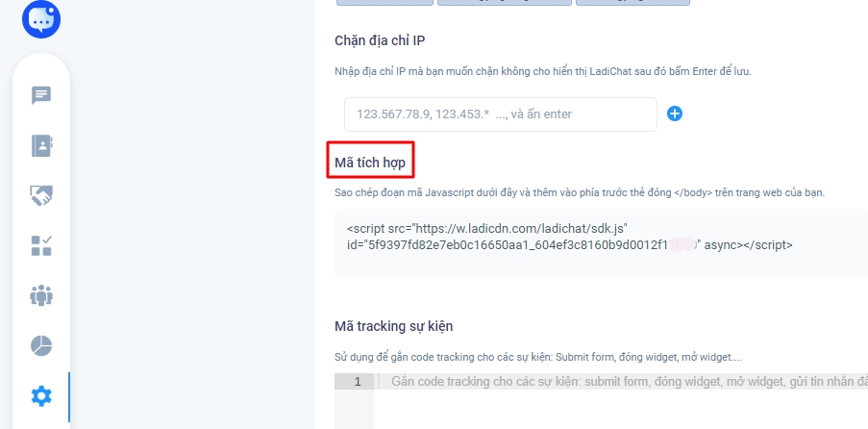Select the team members group icon
This screenshot has width=868, height=429.
(41, 295)
